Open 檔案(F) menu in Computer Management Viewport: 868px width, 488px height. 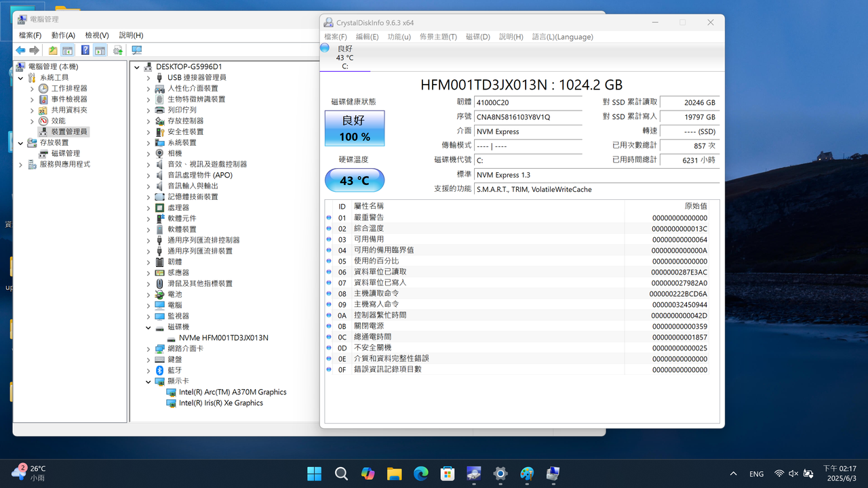click(x=30, y=35)
